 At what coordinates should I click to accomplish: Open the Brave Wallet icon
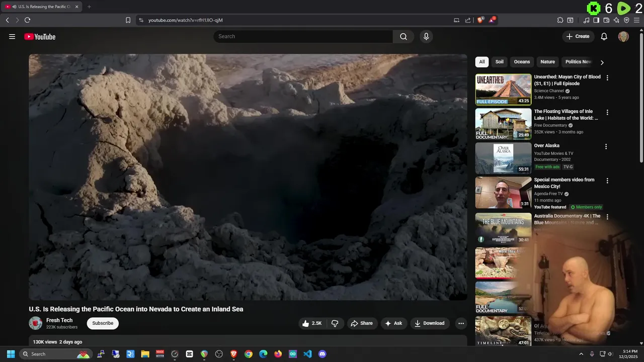coord(606,20)
